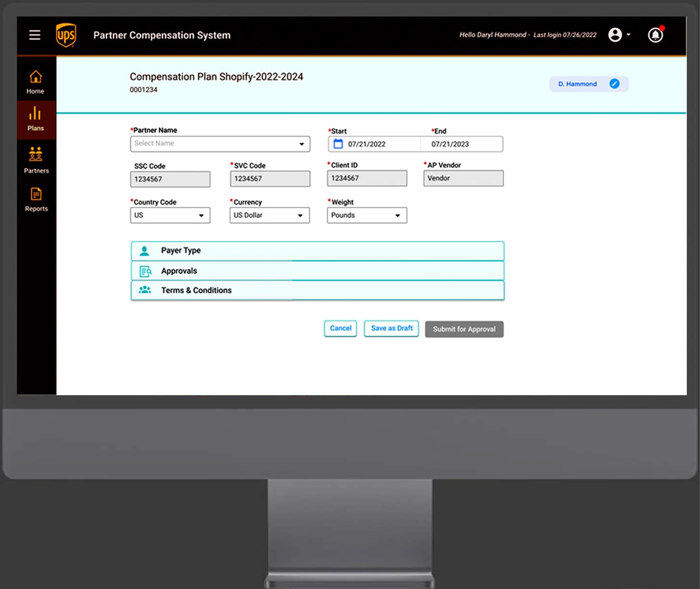Click the Client ID input field
Screen dimensions: 700x589
coord(367,178)
